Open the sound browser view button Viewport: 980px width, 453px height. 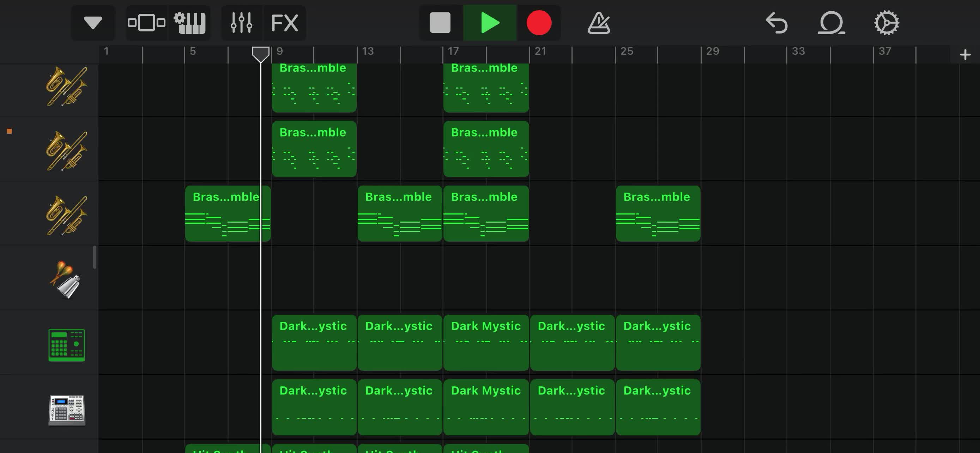coord(146,23)
